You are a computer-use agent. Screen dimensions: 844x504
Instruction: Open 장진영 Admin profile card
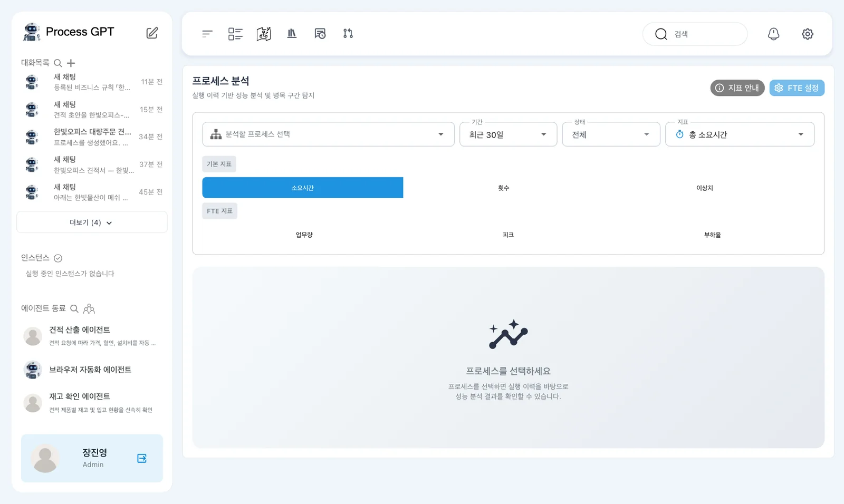pyautogui.click(x=92, y=458)
